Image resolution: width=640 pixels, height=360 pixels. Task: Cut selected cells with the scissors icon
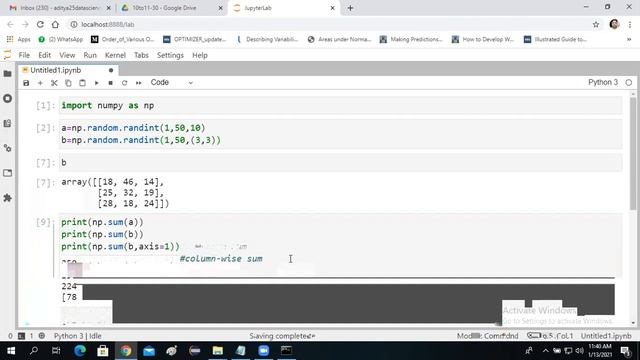[x=54, y=83]
